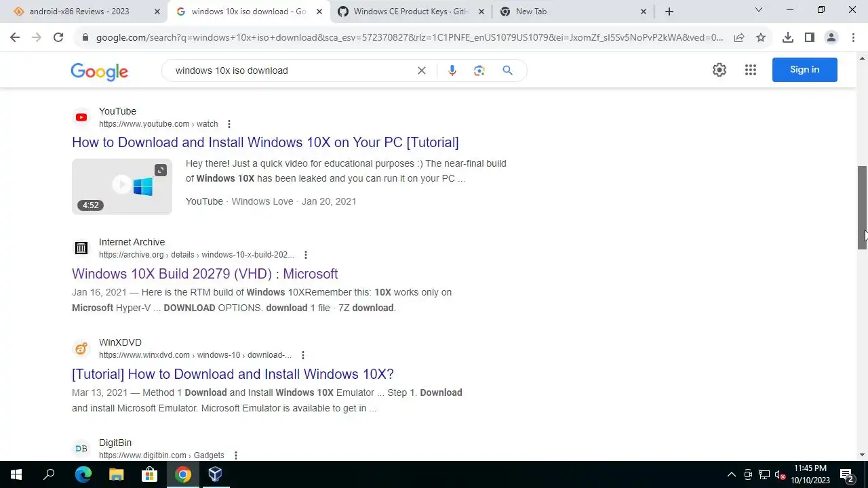Show hidden system tray icons
Screen dimensions: 868x488
[x=731, y=474]
